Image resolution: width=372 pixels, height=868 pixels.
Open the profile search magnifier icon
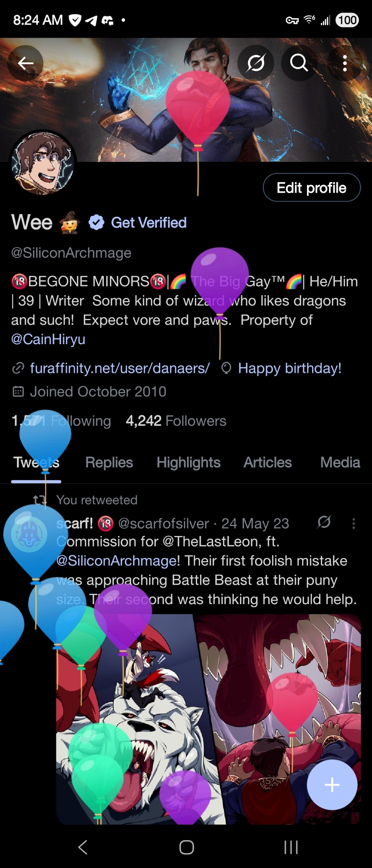pos(299,63)
